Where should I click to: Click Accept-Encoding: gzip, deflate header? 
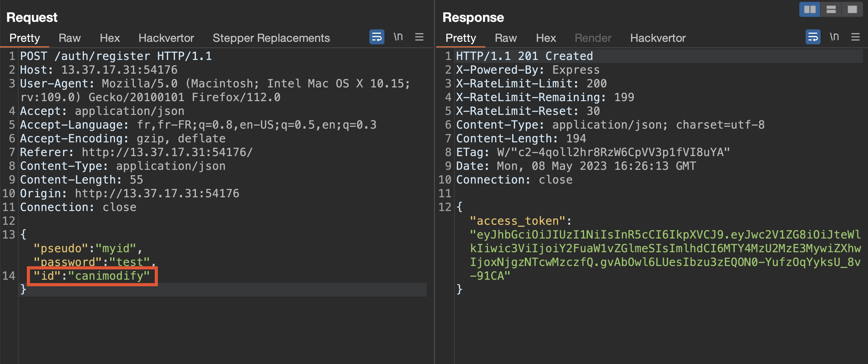(x=123, y=139)
